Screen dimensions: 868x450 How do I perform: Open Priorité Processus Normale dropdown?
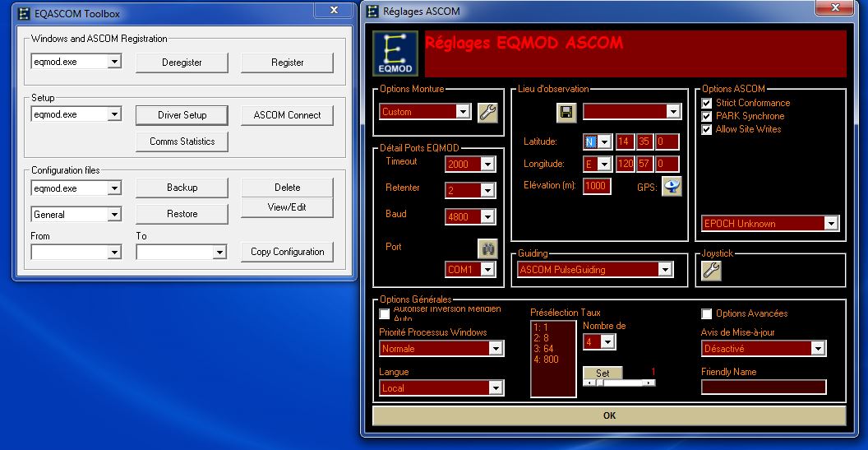[x=496, y=349]
